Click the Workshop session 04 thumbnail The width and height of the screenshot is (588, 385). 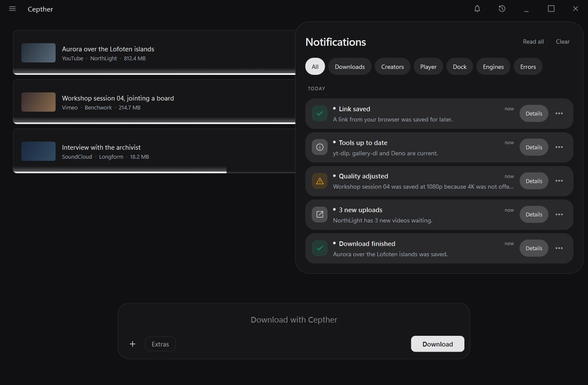[x=38, y=102]
